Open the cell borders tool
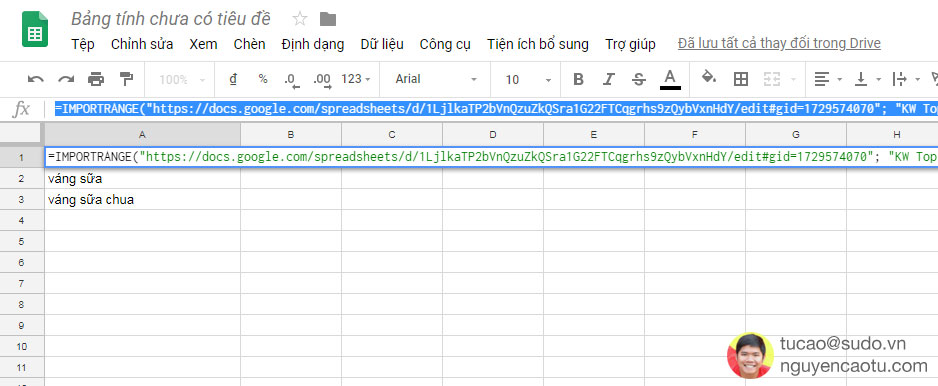 point(741,79)
